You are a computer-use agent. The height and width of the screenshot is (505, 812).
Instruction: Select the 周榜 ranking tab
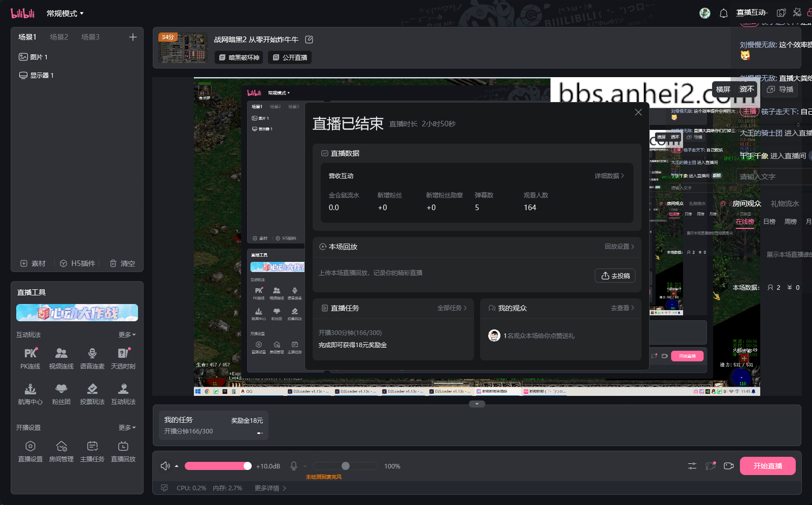point(791,222)
